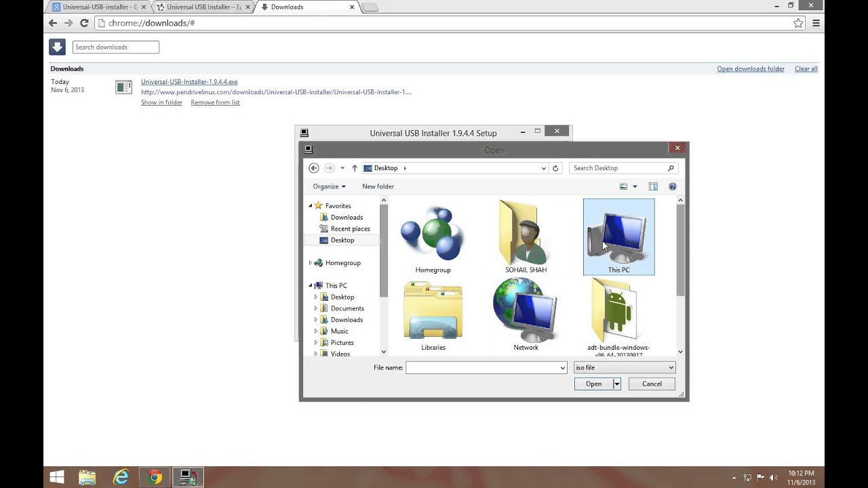Click Remove from list link

pyautogui.click(x=215, y=102)
